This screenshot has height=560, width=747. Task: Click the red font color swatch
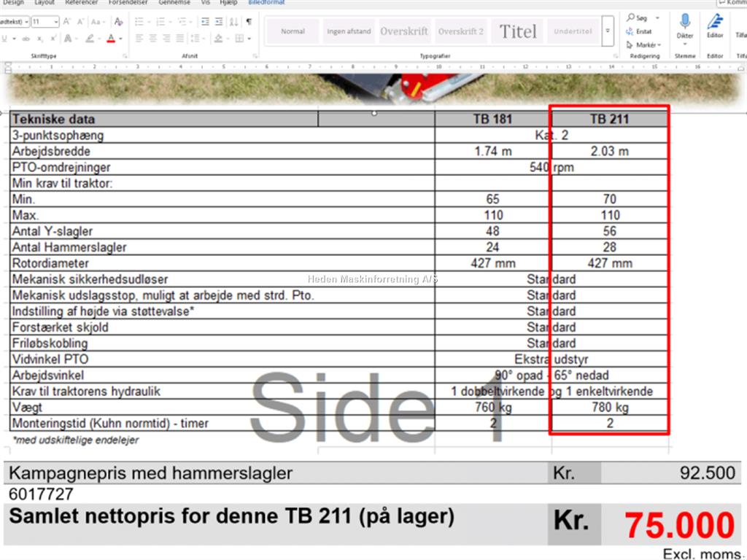tap(111, 38)
